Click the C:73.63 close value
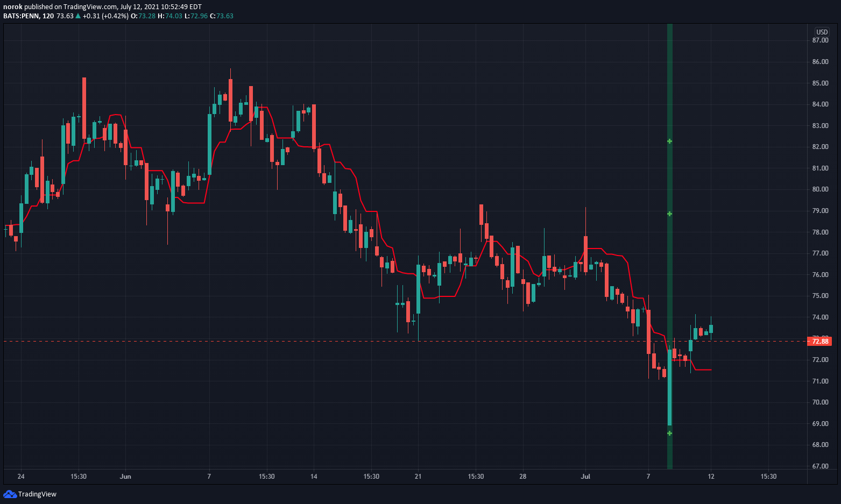The image size is (841, 504). pyautogui.click(x=221, y=16)
